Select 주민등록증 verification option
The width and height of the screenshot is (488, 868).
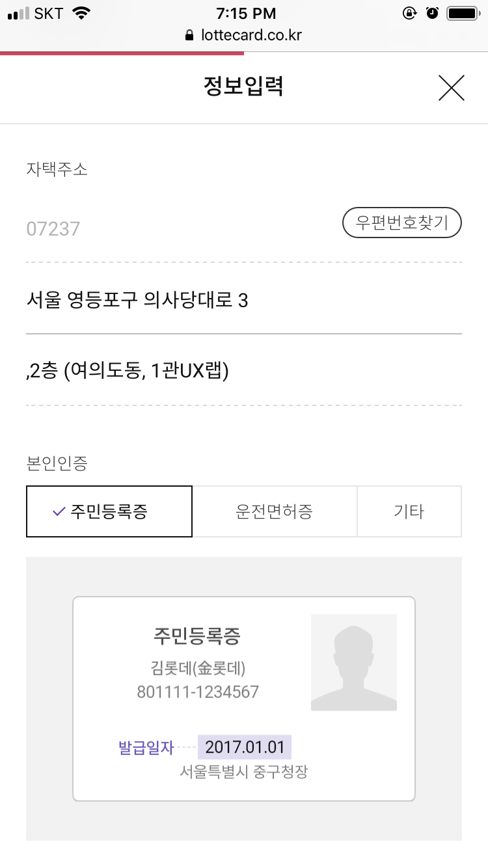pos(109,511)
